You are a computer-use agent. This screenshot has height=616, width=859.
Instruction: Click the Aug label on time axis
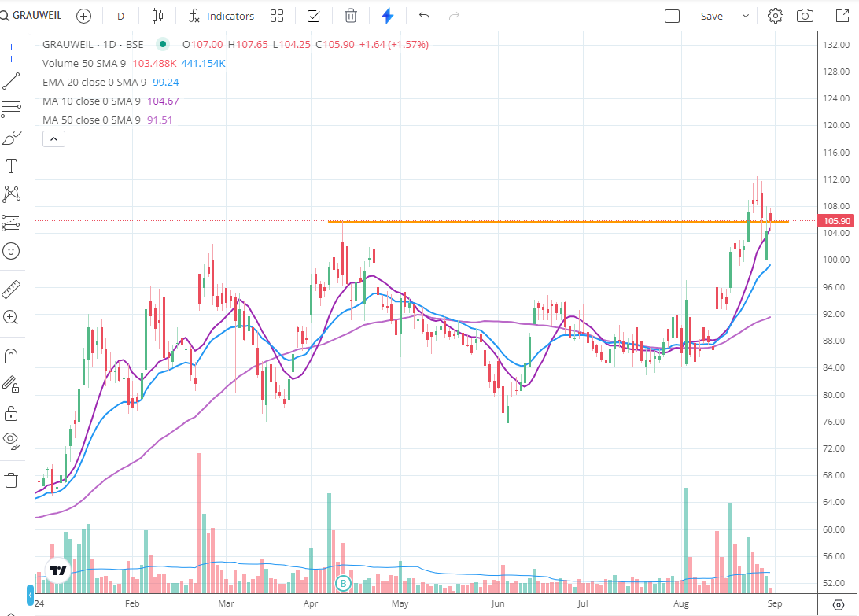[681, 603]
